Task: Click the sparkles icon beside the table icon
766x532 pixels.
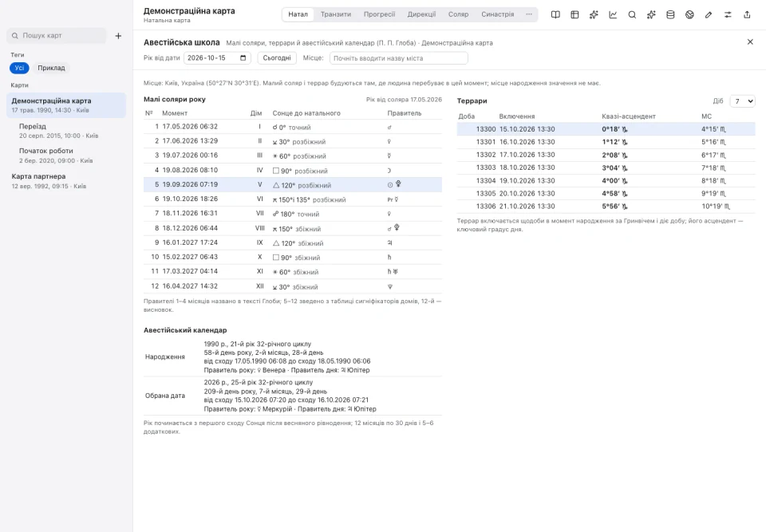Action: [594, 14]
